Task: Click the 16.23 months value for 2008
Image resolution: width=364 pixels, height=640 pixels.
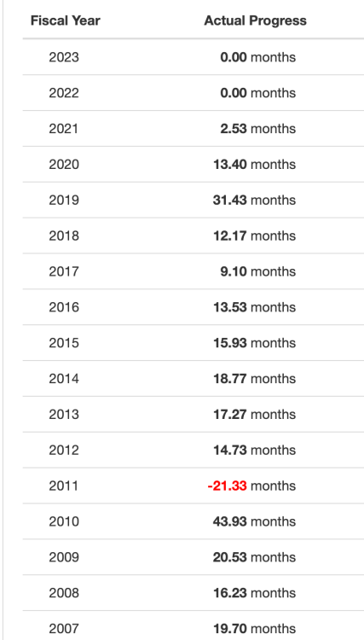Action: coord(254,593)
